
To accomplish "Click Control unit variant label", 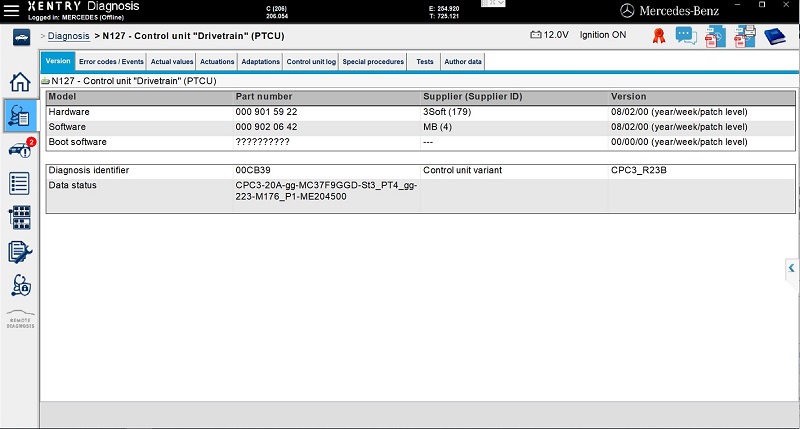I will (x=462, y=170).
